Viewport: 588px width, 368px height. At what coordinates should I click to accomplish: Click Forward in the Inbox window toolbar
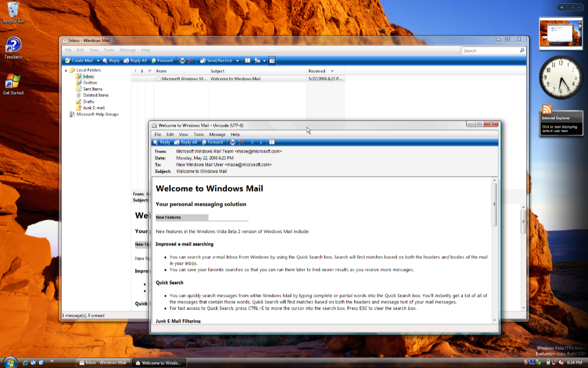pos(162,61)
